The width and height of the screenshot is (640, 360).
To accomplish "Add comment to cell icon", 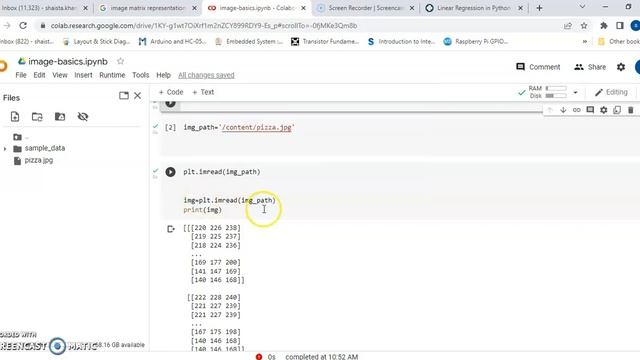I will (x=590, y=110).
